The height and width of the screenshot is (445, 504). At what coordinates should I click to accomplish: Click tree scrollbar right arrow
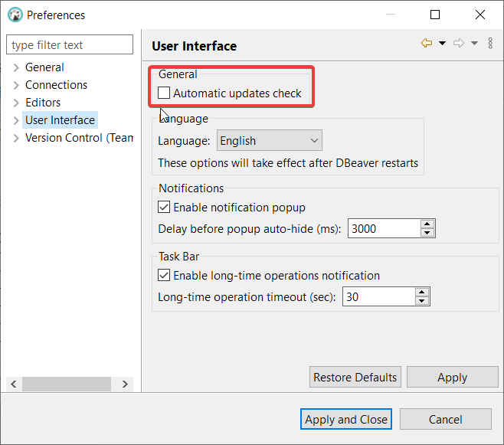pos(125,384)
